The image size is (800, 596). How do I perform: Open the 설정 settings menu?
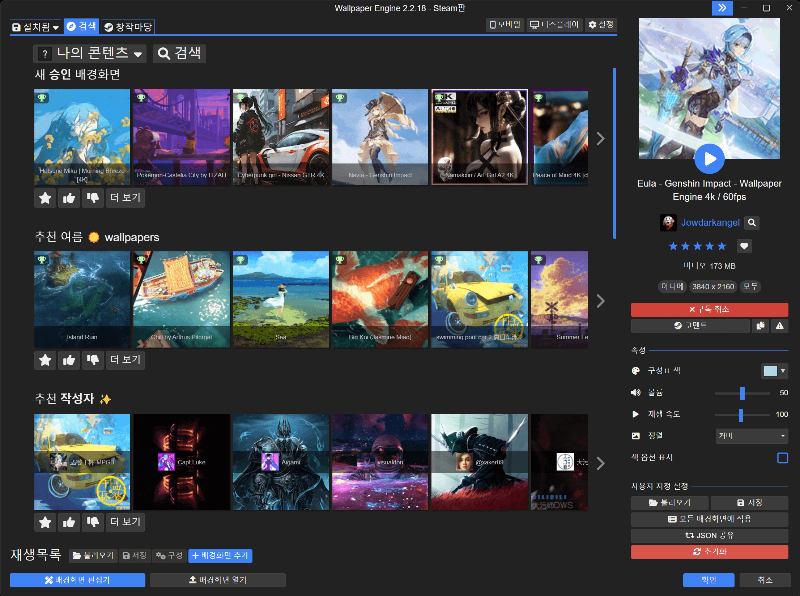[x=601, y=24]
